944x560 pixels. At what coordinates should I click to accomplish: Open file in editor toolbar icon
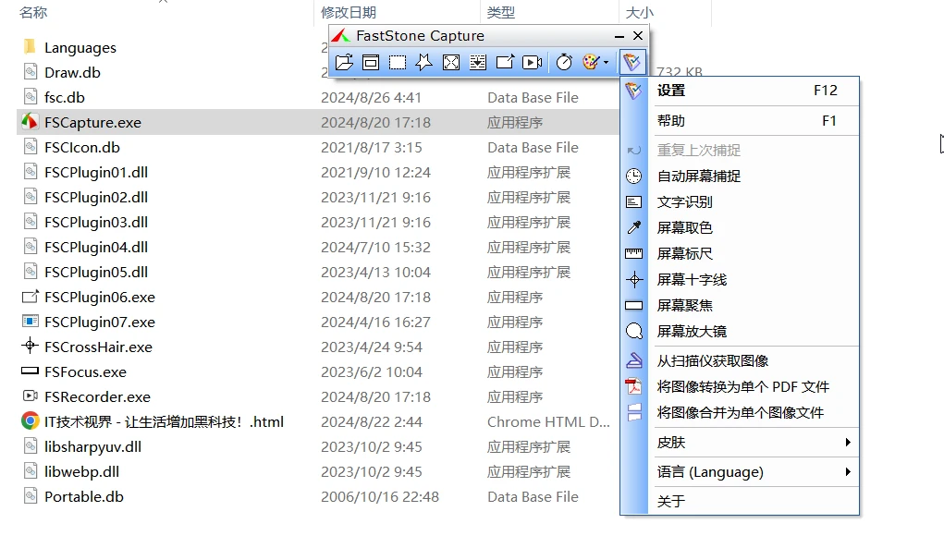tap(344, 62)
